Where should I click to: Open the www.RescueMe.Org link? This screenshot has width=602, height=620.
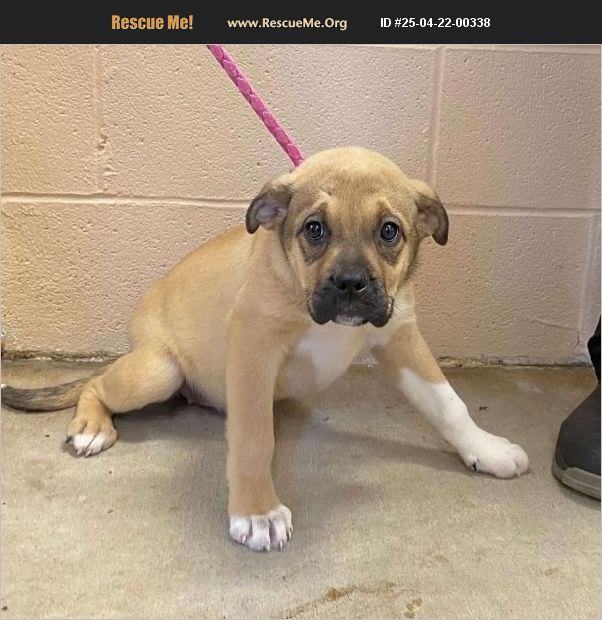[x=287, y=23]
